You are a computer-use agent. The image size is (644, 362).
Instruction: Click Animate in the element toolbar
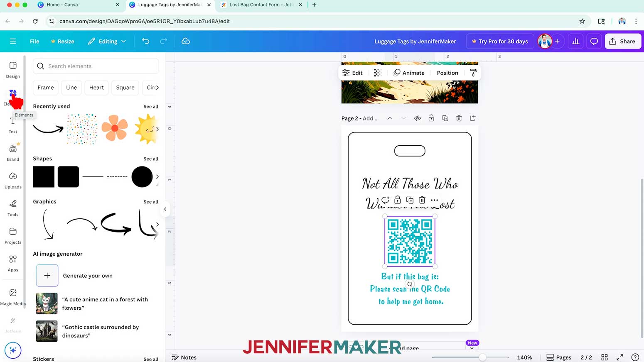point(409,73)
